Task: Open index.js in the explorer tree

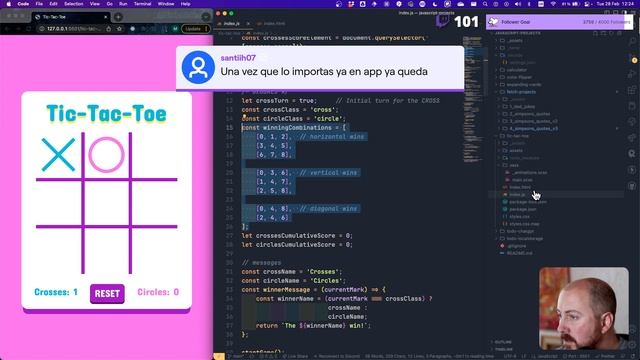Action: [517, 195]
